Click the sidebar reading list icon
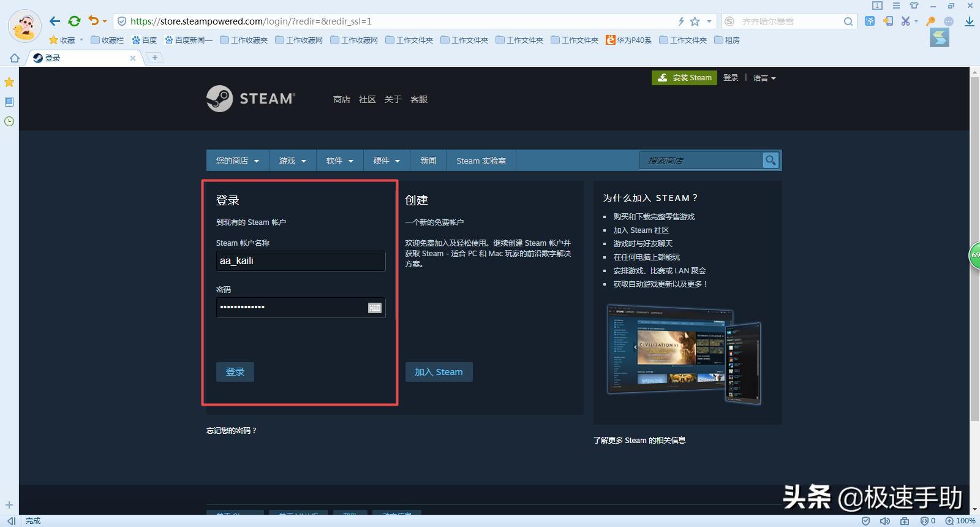980x527 pixels. 9,102
